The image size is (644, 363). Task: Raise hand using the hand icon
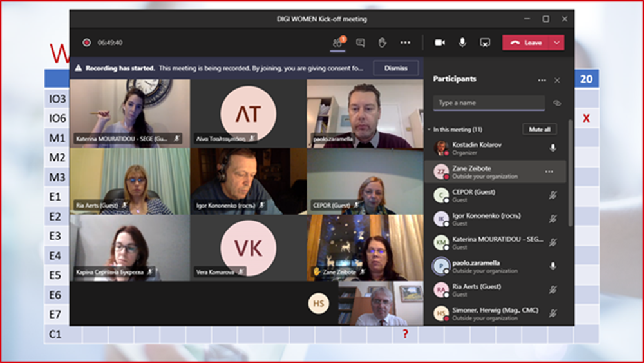pyautogui.click(x=383, y=43)
